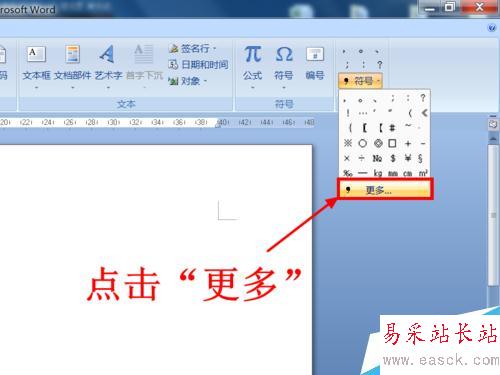500x375 pixels.
Task: Click inside the document page area
Action: point(156,260)
